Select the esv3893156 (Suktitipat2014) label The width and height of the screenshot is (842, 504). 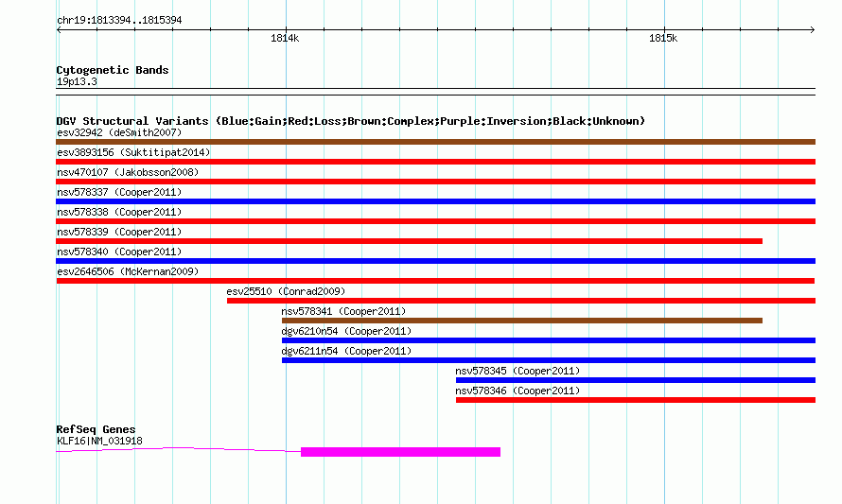click(x=133, y=152)
